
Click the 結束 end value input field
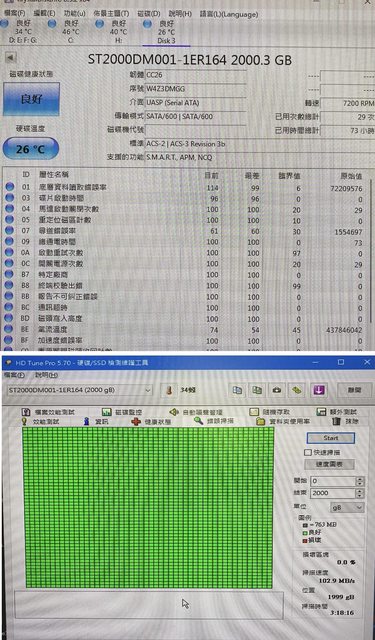(x=333, y=493)
